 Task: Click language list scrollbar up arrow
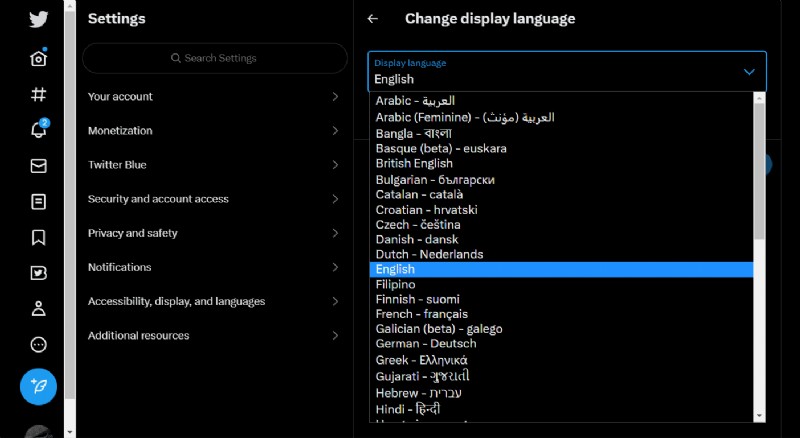(759, 98)
